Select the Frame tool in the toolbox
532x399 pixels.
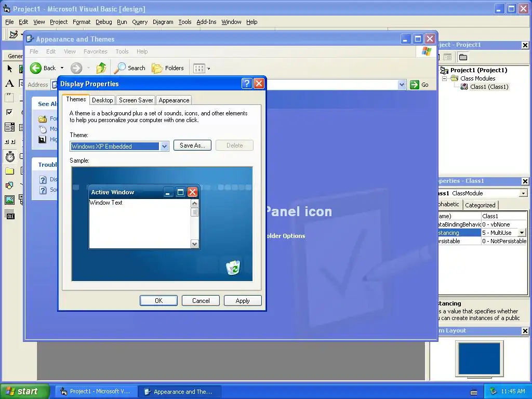9,98
